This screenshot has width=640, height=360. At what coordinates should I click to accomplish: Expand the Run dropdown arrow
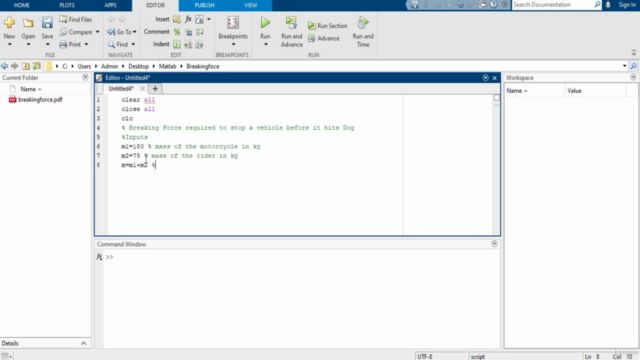265,44
